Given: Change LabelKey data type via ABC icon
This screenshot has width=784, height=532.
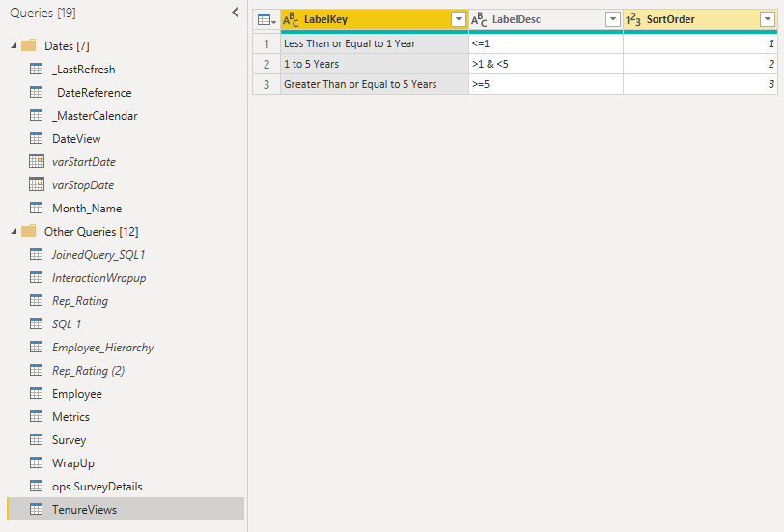Looking at the screenshot, I should [x=291, y=19].
